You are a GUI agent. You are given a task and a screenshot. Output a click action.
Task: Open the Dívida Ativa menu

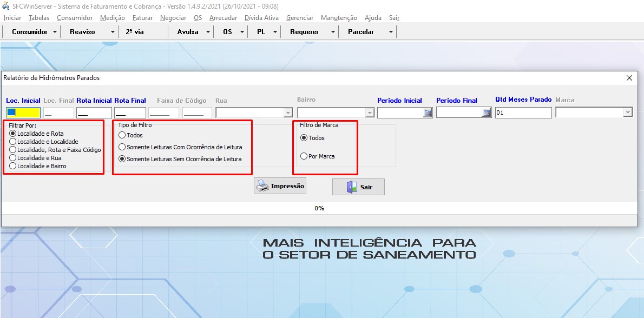click(x=261, y=18)
